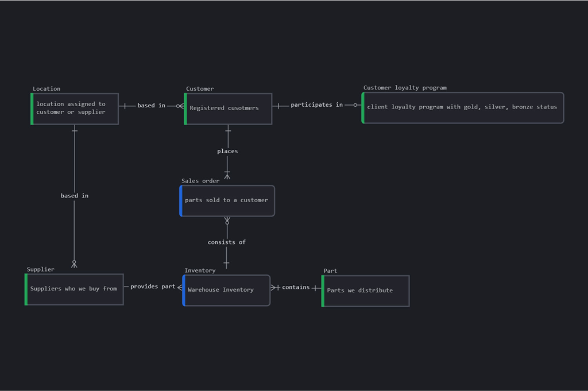Click the one-cardinality marker below Location entity
Viewport: 588px width, 391px height.
click(x=73, y=131)
